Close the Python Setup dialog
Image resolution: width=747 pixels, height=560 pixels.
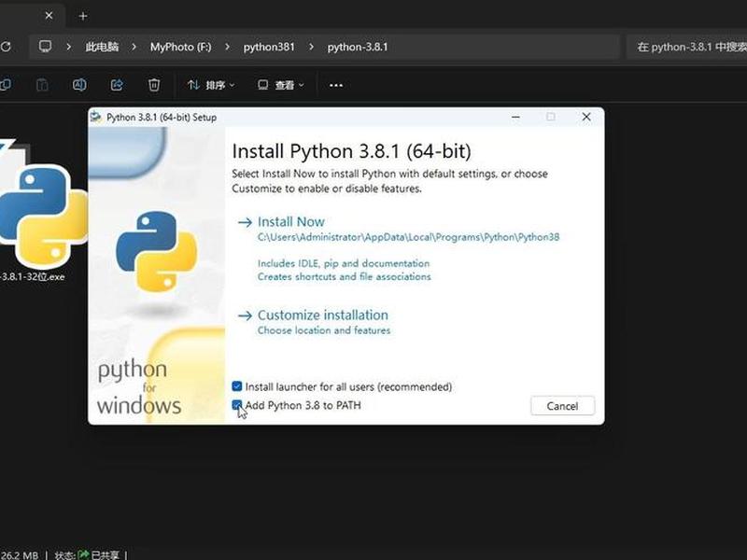(586, 117)
